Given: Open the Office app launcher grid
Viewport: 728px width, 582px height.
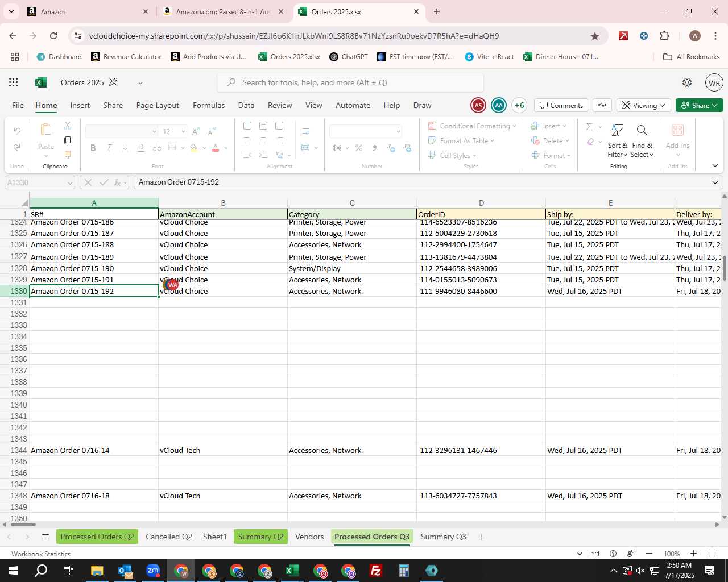Looking at the screenshot, I should click(14, 82).
